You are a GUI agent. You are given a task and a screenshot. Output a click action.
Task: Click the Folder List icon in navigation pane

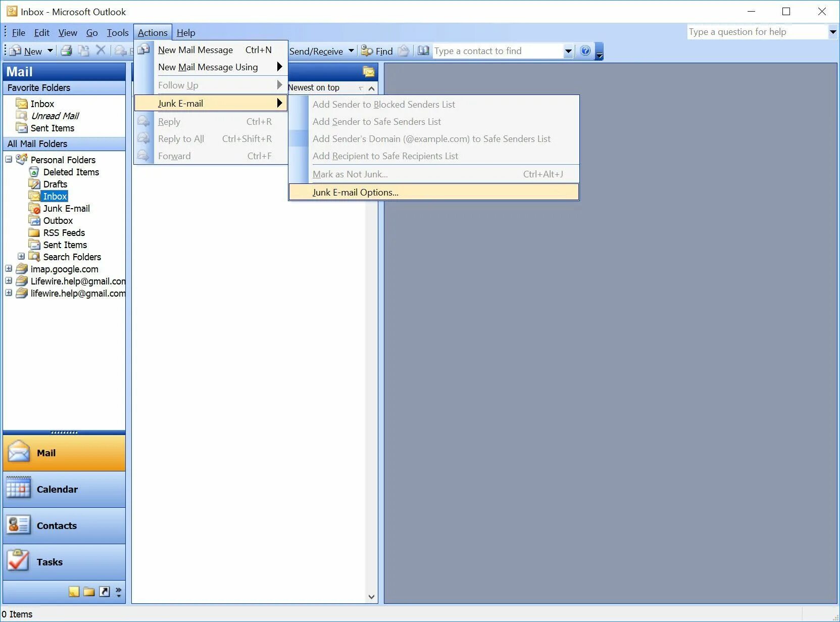coord(89,592)
